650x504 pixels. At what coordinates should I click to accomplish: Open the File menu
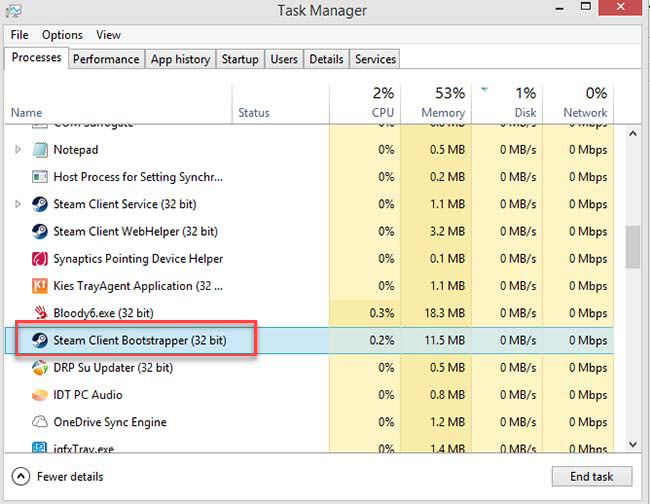[19, 35]
